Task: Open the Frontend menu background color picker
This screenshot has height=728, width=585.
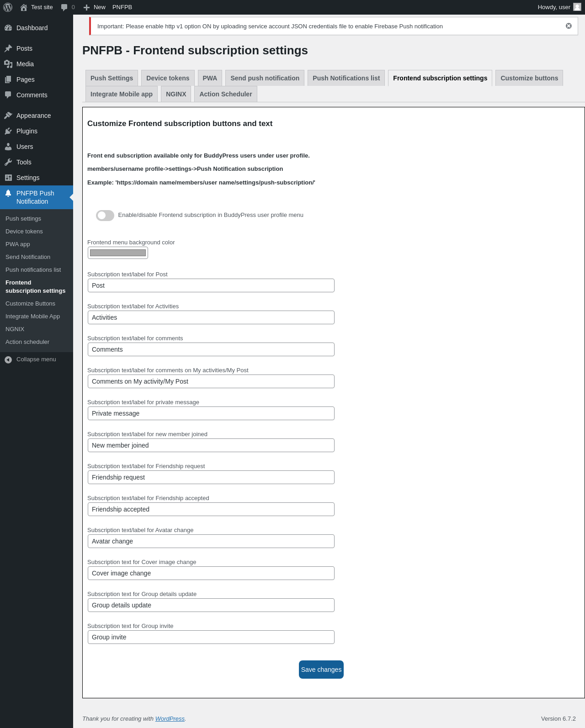Action: pyautogui.click(x=118, y=253)
